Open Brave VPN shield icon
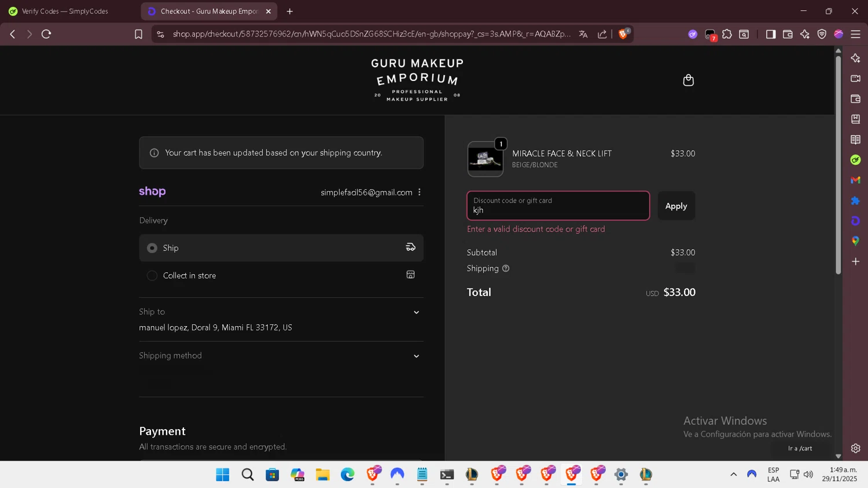Screen dimensions: 868x488 tap(822, 34)
